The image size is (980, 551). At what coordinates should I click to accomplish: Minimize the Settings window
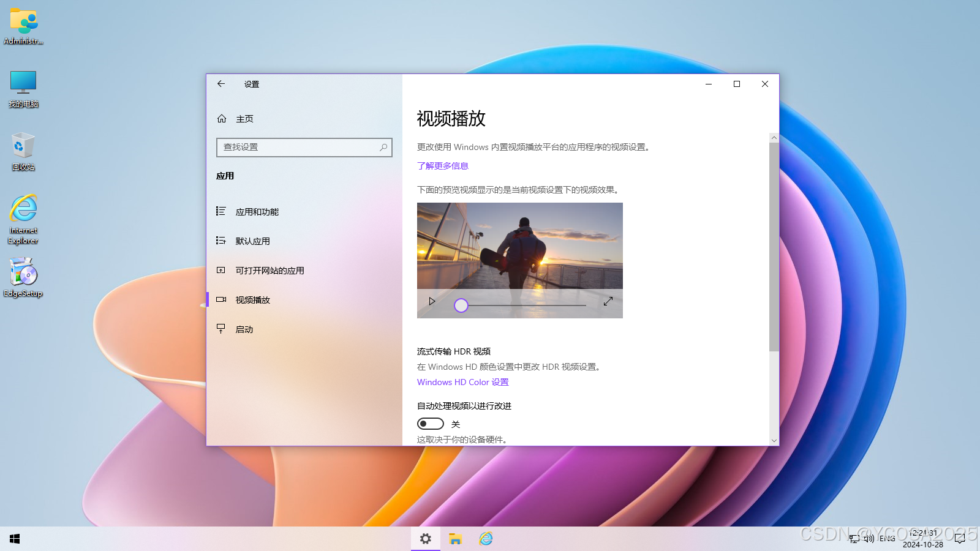pos(709,84)
